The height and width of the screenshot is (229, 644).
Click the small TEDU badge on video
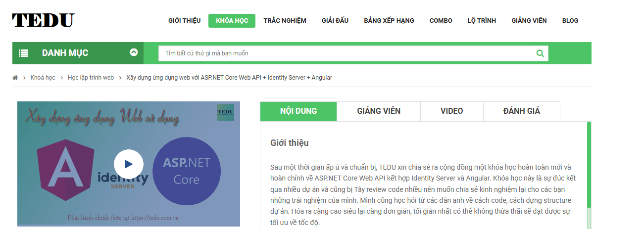point(225,112)
